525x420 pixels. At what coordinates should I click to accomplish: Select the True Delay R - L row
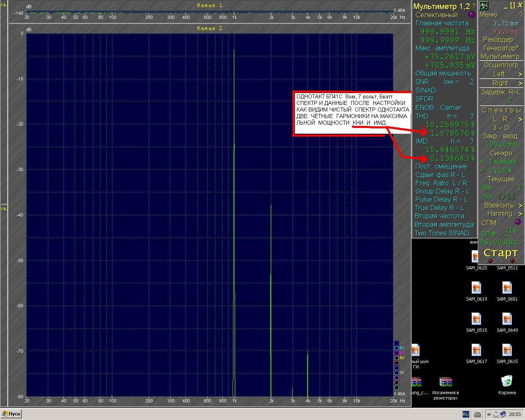pyautogui.click(x=439, y=208)
